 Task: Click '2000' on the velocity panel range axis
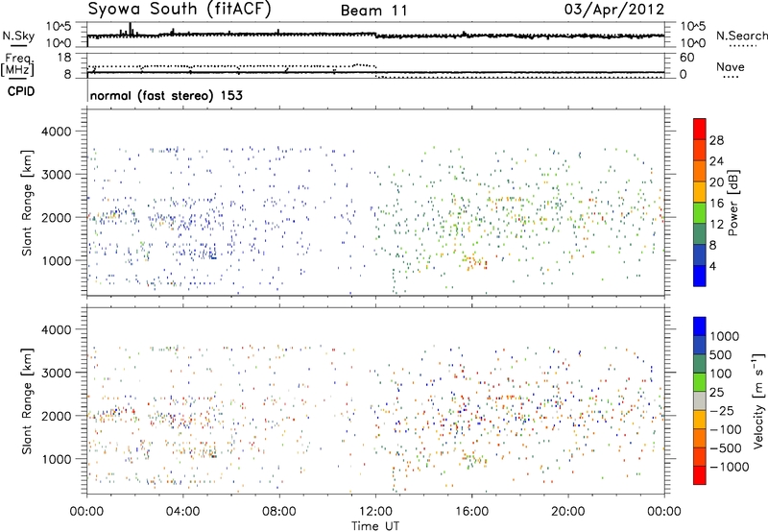[57, 416]
